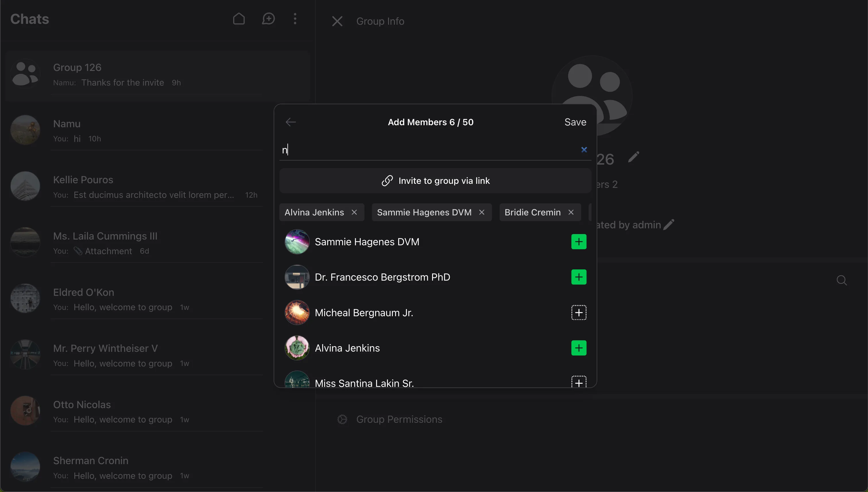Click Micheal Bergnaum Jr.'s avatar
The width and height of the screenshot is (868, 492).
297,312
